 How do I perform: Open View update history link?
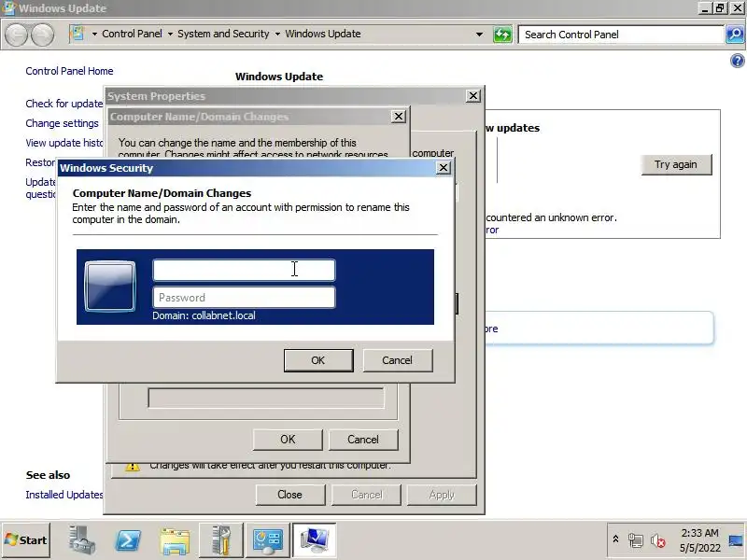pyautogui.click(x=64, y=143)
